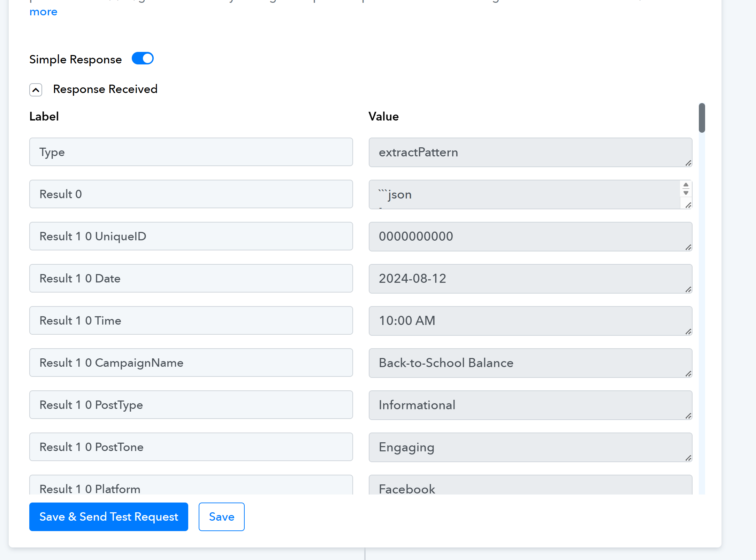This screenshot has width=756, height=560.
Task: Click resize handle of Informational field
Action: click(x=688, y=416)
